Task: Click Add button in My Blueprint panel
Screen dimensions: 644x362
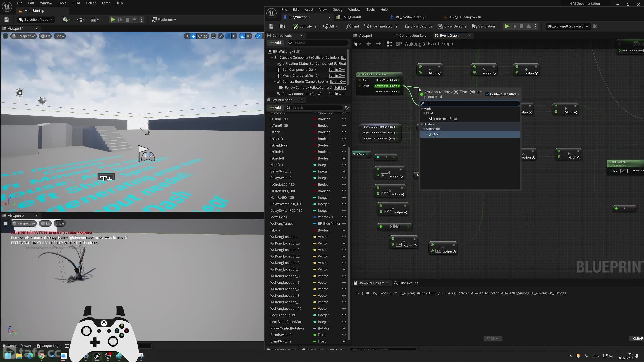Action: pyautogui.click(x=275, y=108)
